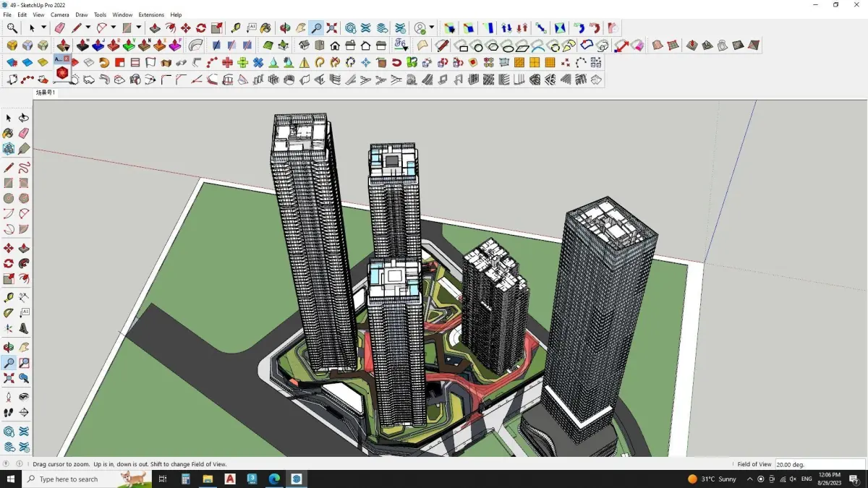
Task: Open the Help menu
Action: click(176, 14)
